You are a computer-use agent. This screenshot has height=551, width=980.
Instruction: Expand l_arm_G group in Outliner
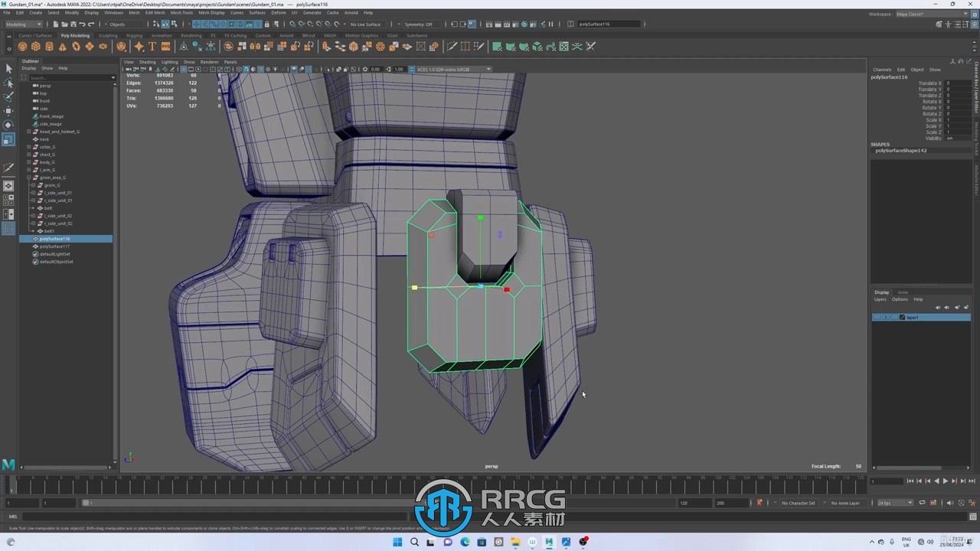28,170
